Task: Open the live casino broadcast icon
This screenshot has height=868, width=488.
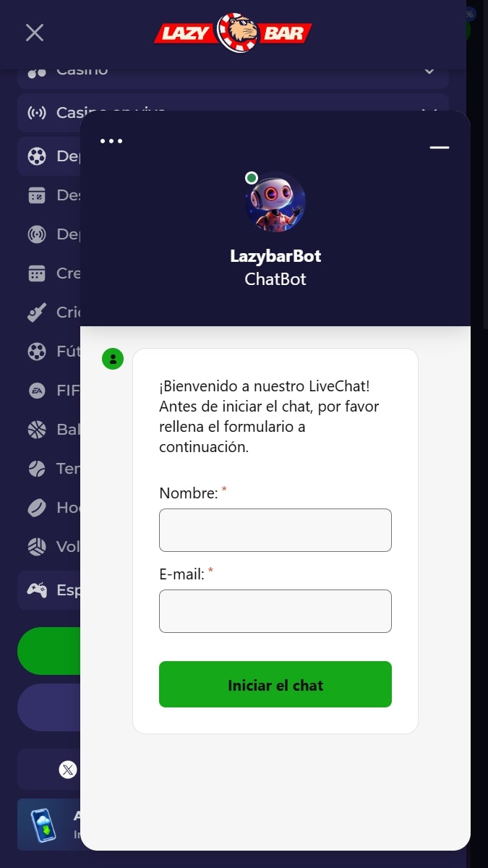Action: [x=36, y=113]
